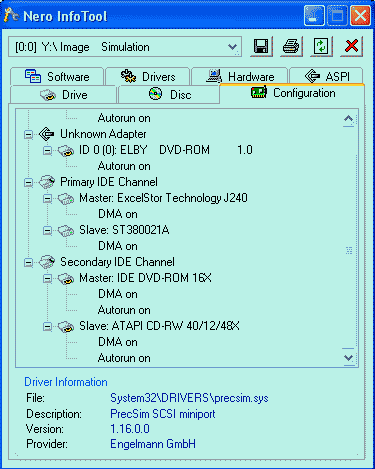
Task: Select the Unknown Adapter tree row
Action: click(103, 134)
